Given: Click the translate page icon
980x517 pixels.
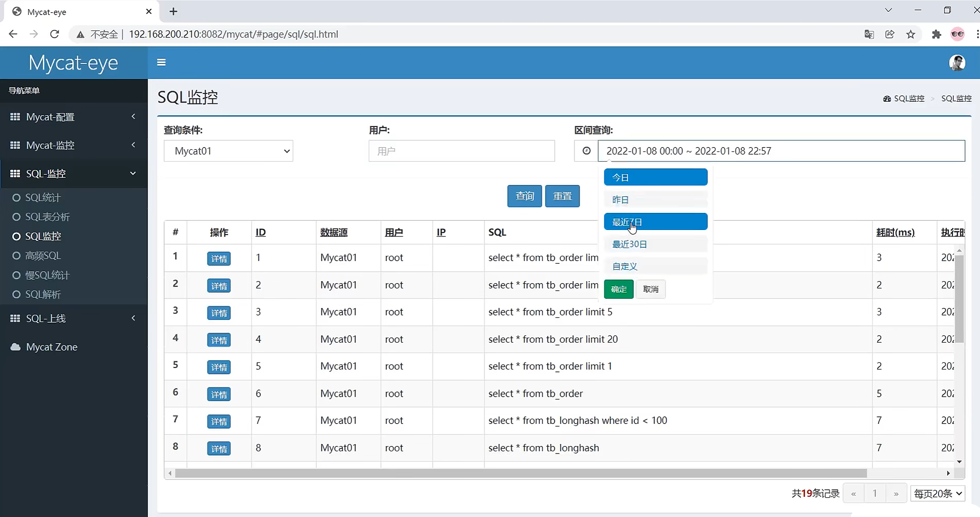Looking at the screenshot, I should (869, 34).
